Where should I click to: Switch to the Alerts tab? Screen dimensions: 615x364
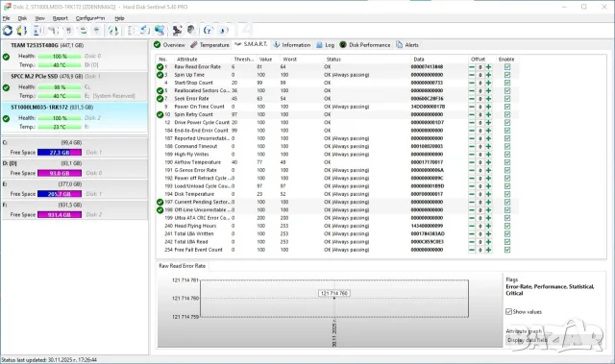click(407, 45)
